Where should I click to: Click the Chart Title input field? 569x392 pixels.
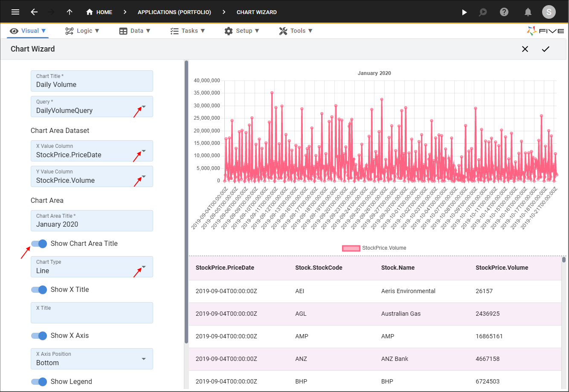(92, 81)
